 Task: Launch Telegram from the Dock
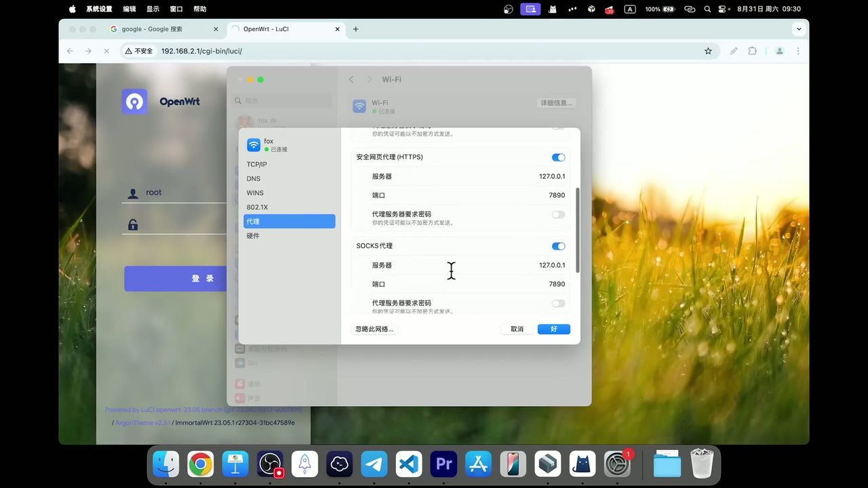coord(374,464)
